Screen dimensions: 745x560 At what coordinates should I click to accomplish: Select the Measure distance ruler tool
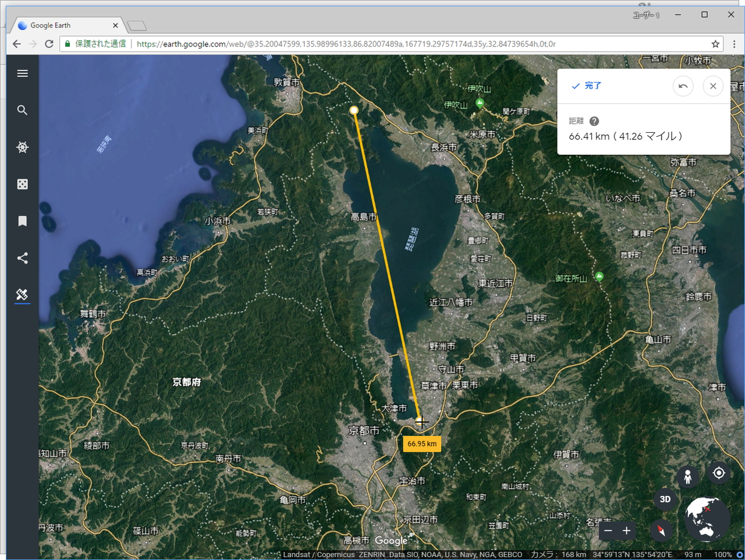click(x=22, y=295)
